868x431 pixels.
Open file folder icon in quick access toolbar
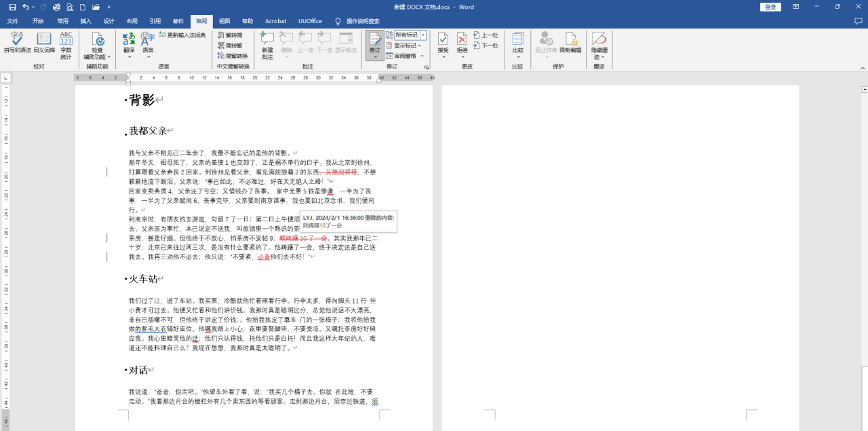point(96,7)
